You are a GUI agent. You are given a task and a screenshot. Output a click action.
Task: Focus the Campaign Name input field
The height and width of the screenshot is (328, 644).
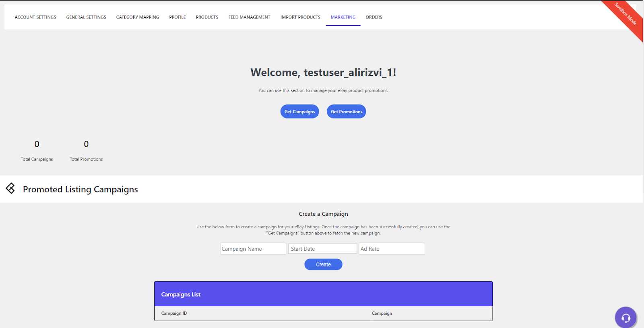[x=253, y=249]
